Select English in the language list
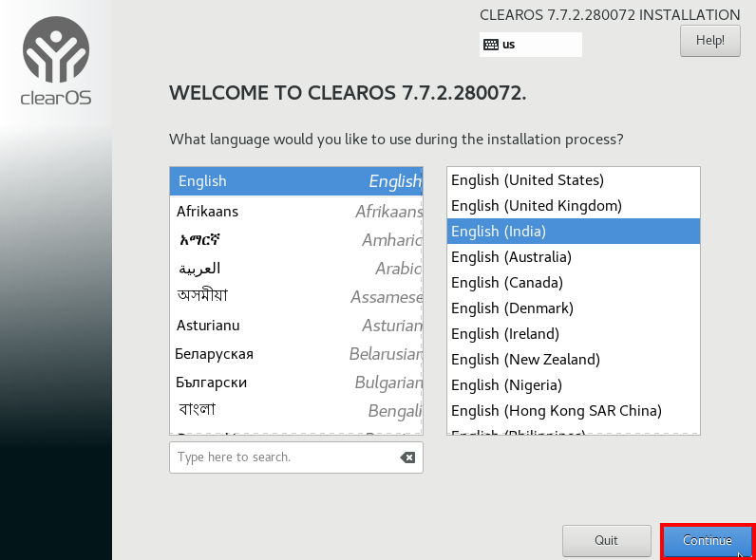The image size is (756, 560). [x=296, y=181]
